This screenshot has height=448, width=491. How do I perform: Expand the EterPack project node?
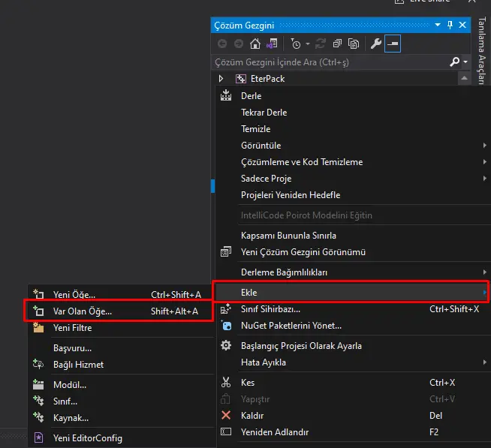221,79
